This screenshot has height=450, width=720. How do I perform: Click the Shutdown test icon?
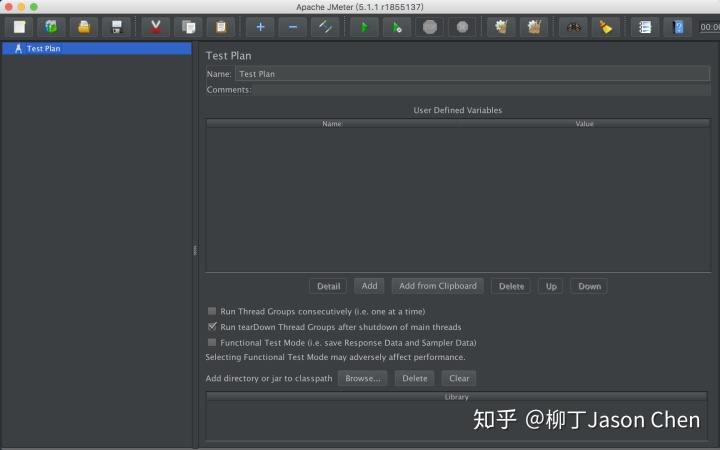tap(462, 27)
